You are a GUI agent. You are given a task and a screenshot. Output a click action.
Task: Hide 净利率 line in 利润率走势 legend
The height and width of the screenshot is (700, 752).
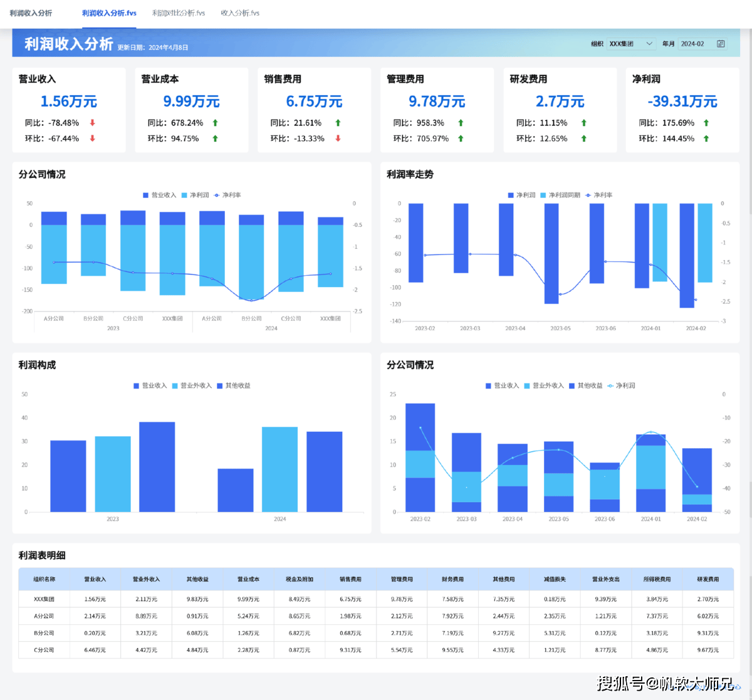(x=599, y=195)
